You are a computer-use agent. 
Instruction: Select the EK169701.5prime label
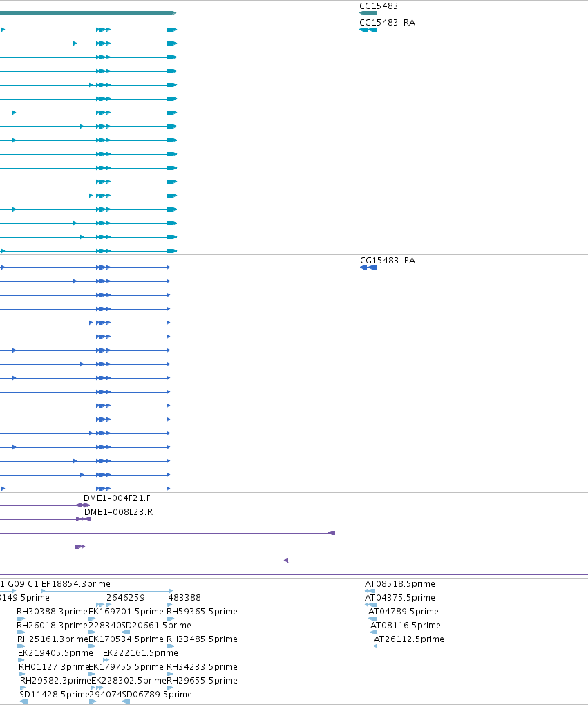(x=126, y=612)
